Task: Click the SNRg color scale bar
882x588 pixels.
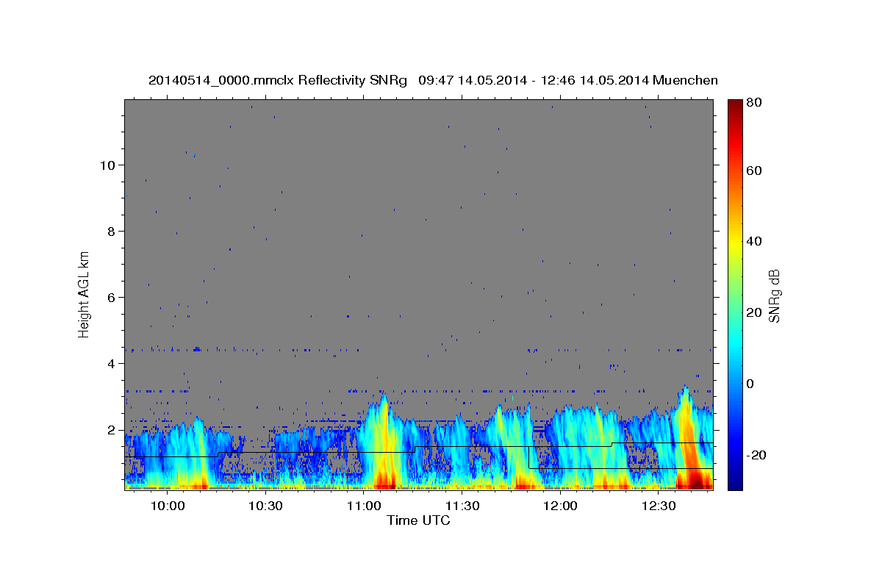Action: [x=734, y=295]
